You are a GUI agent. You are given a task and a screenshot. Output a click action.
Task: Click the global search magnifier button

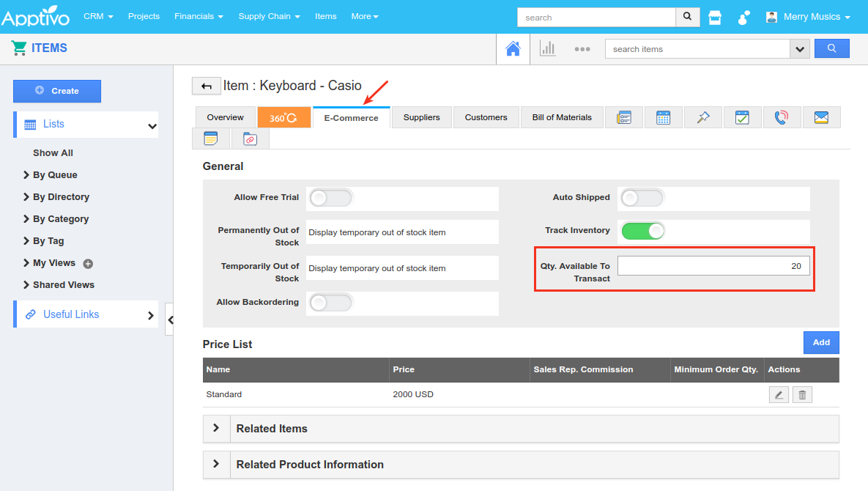tap(688, 17)
